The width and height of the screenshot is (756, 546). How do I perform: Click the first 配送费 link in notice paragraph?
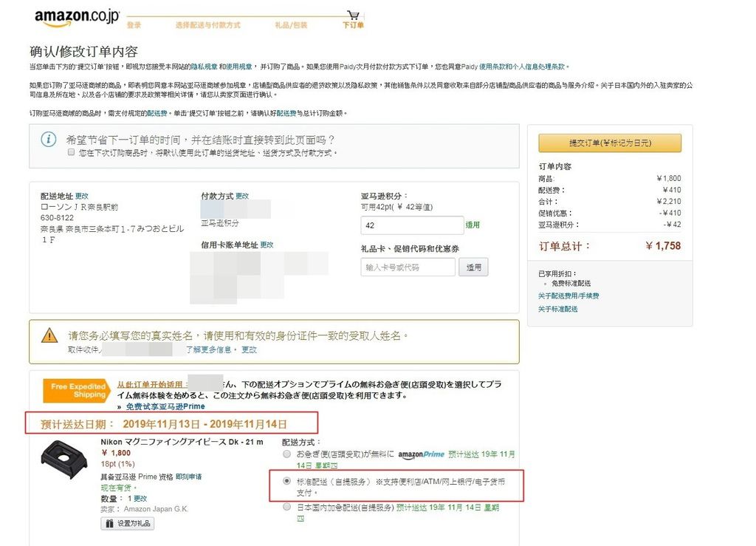(157, 113)
